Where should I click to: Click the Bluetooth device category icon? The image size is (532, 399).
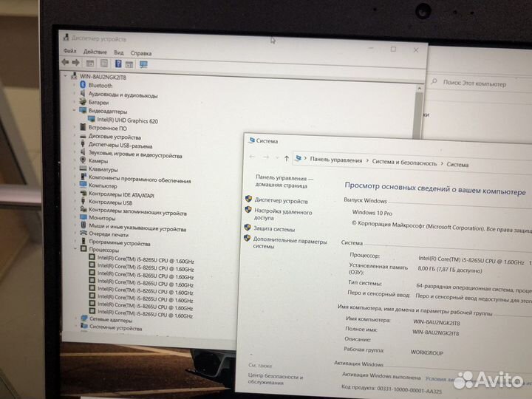[82, 86]
